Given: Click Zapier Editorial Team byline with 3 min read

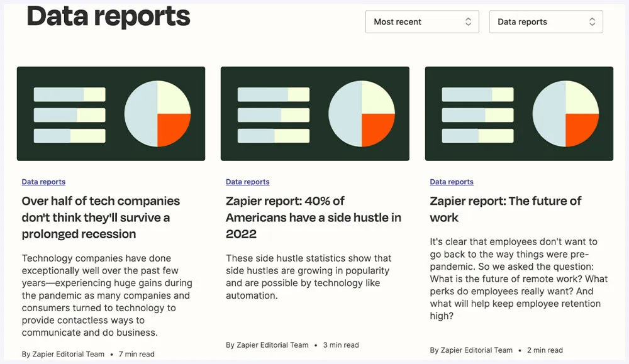Looking at the screenshot, I should point(292,345).
